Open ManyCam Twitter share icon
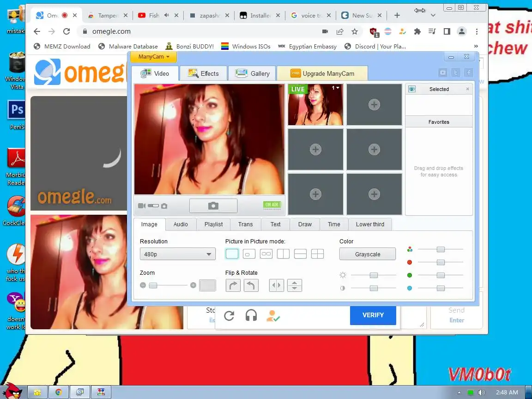This screenshot has height=399, width=532. (456, 73)
